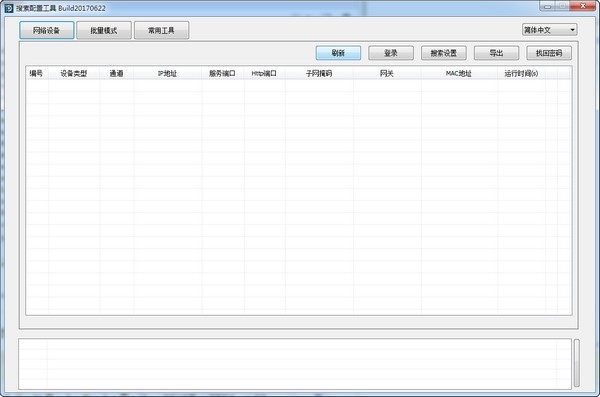The width and height of the screenshot is (600, 397).
Task: Select the 常用工具 tab
Action: (x=161, y=30)
